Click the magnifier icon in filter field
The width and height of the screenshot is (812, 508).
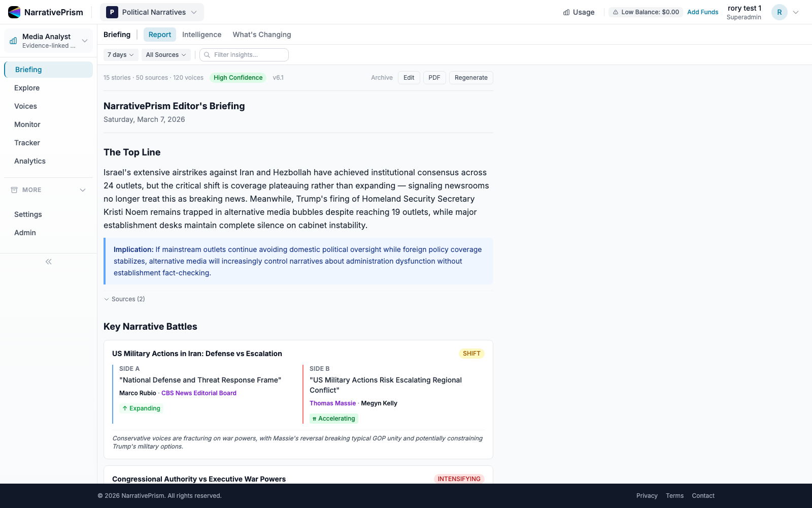(x=207, y=54)
